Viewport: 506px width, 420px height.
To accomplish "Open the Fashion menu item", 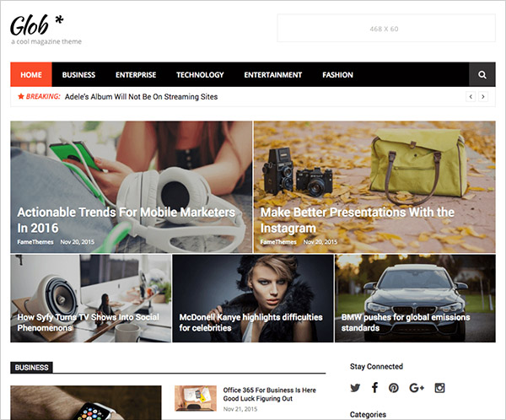I will click(x=337, y=74).
